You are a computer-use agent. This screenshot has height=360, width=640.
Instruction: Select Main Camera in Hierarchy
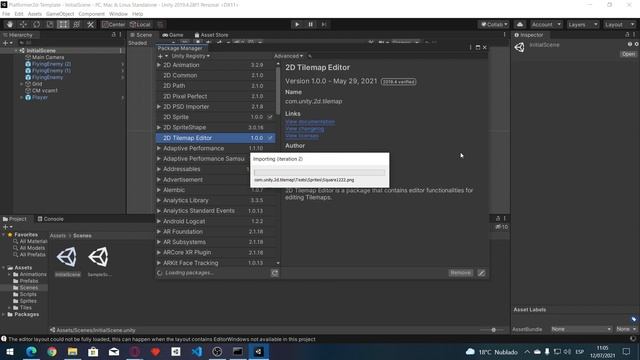(x=48, y=57)
